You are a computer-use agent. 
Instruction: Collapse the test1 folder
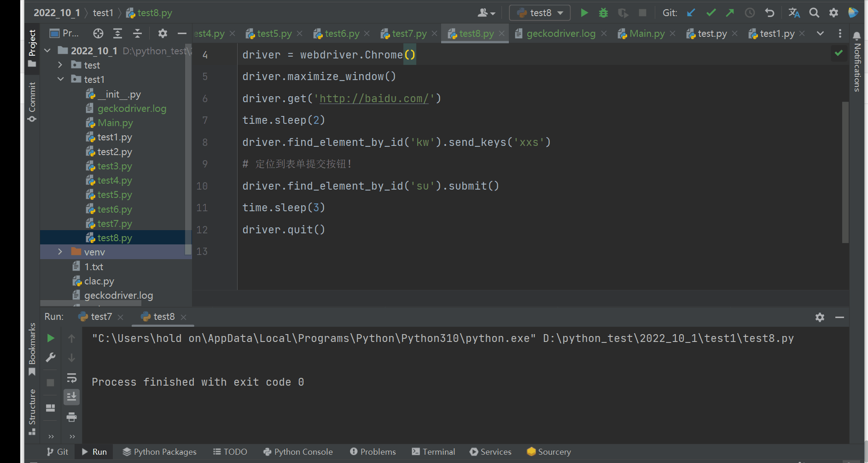pos(60,79)
